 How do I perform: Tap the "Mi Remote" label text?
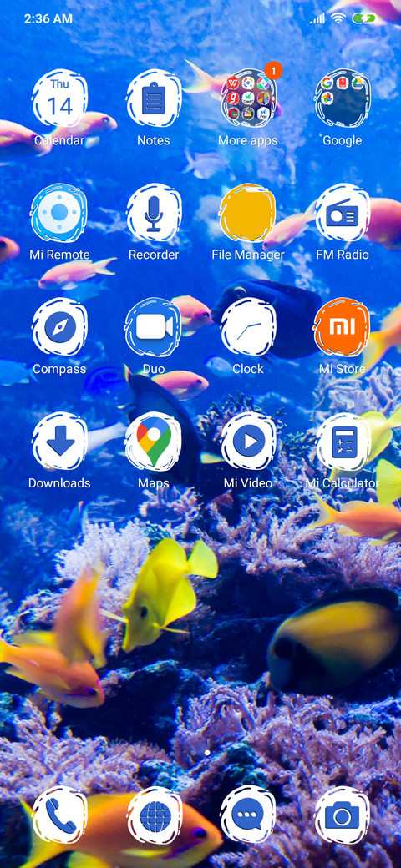[59, 255]
